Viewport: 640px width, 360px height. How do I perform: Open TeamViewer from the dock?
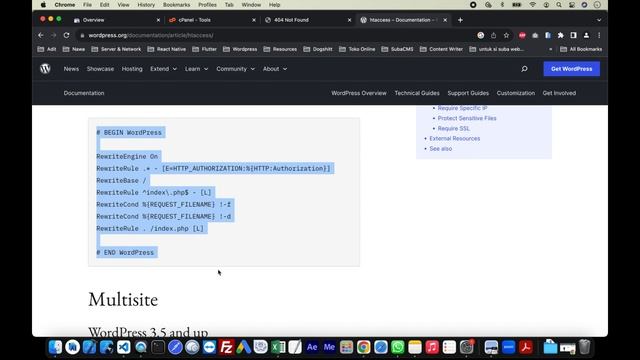point(209,347)
